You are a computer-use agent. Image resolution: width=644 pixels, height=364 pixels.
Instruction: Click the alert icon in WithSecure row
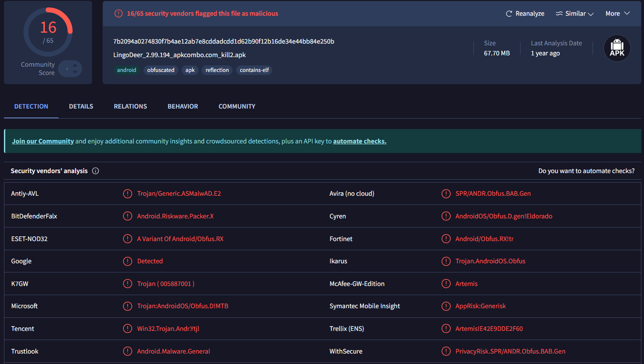[446, 351]
